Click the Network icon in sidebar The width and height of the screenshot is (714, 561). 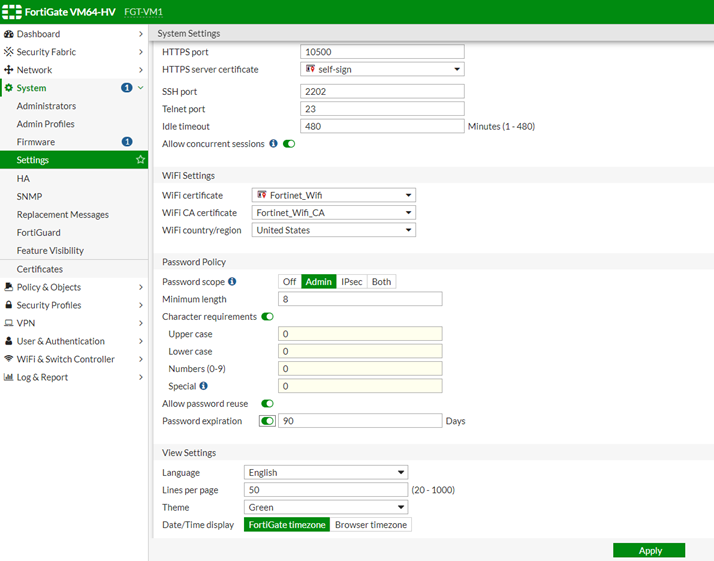tap(9, 70)
